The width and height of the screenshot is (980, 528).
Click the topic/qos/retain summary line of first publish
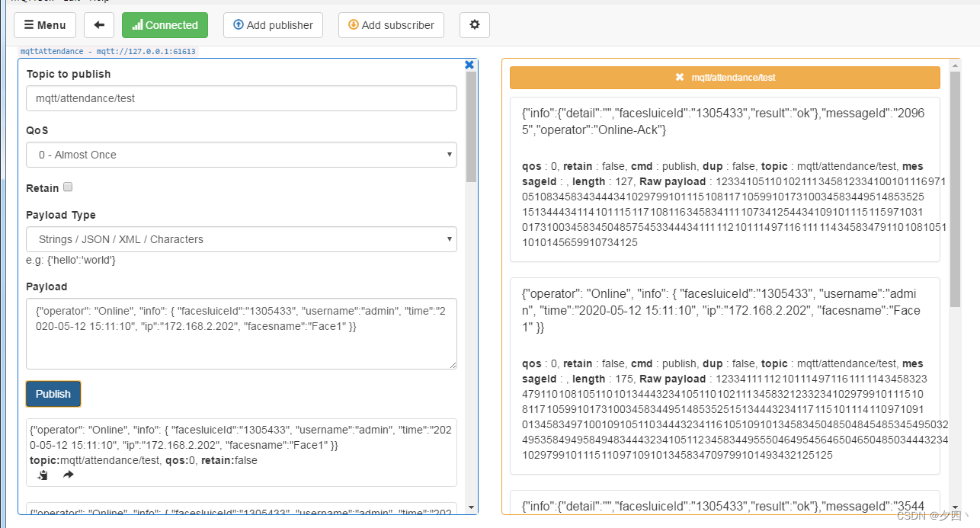click(143, 460)
